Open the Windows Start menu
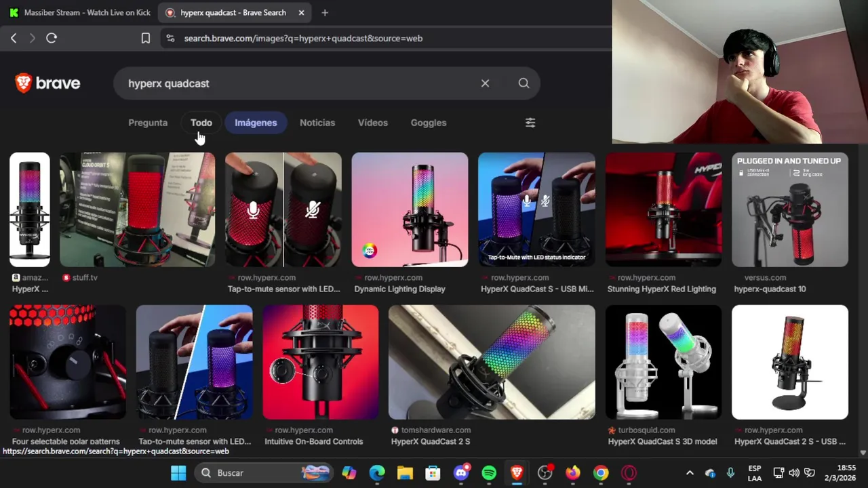This screenshot has height=488, width=868. pyautogui.click(x=178, y=472)
